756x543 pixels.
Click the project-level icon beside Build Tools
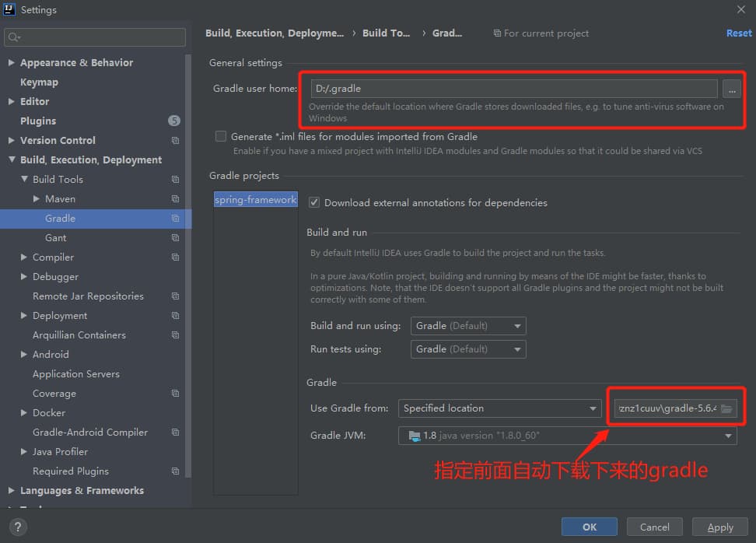pyautogui.click(x=176, y=180)
